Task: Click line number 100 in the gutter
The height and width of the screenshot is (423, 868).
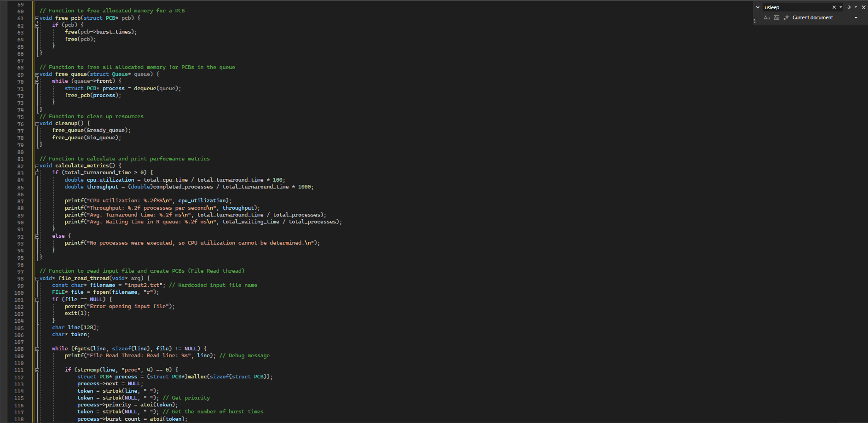Action: point(19,292)
